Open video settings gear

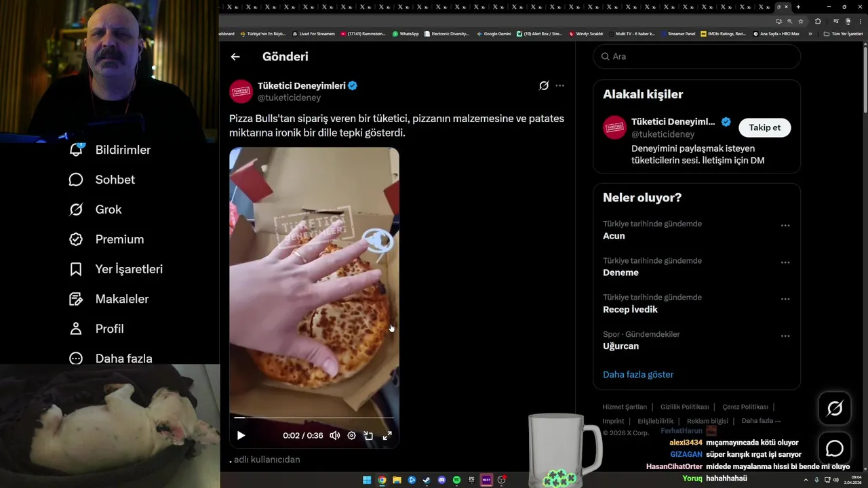(351, 436)
